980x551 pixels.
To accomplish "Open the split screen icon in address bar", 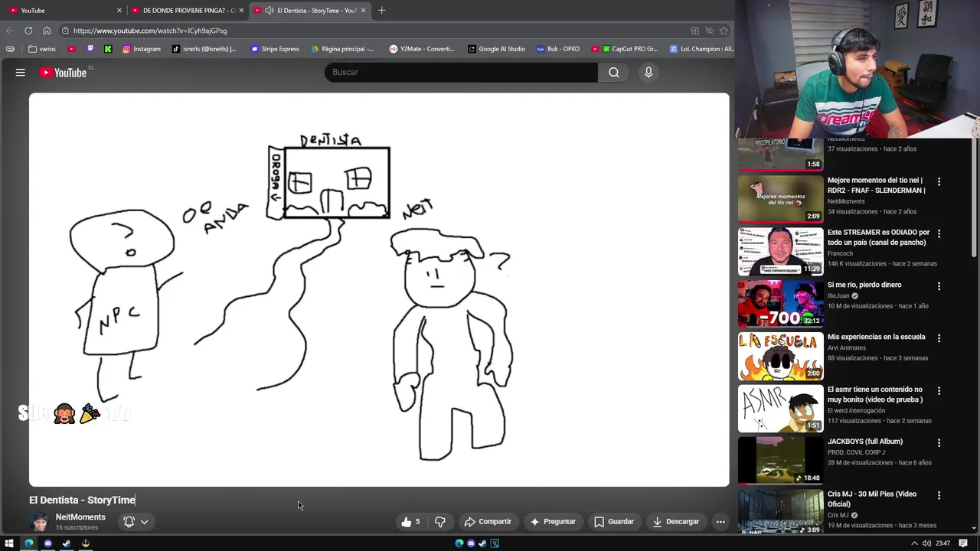I will click(x=695, y=31).
